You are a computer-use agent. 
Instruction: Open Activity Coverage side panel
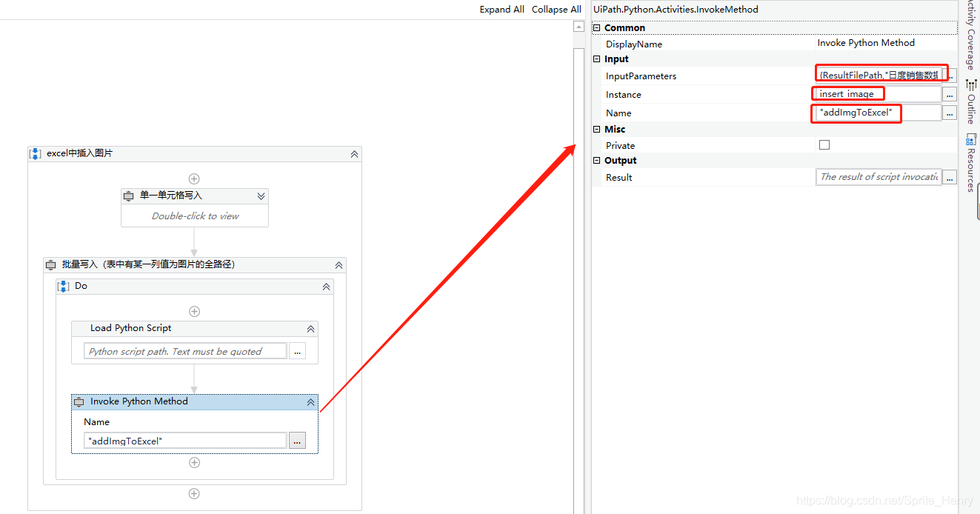tap(970, 36)
